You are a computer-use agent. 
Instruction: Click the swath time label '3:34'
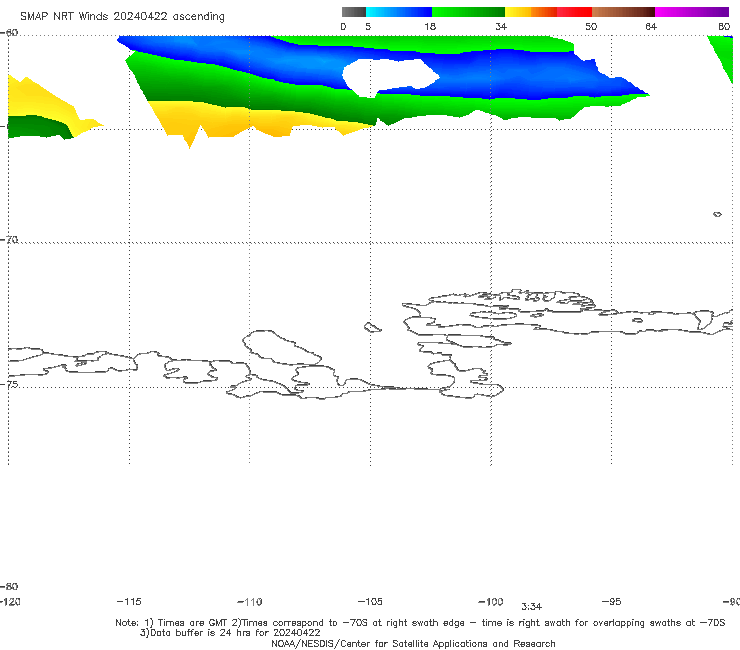pos(531,607)
